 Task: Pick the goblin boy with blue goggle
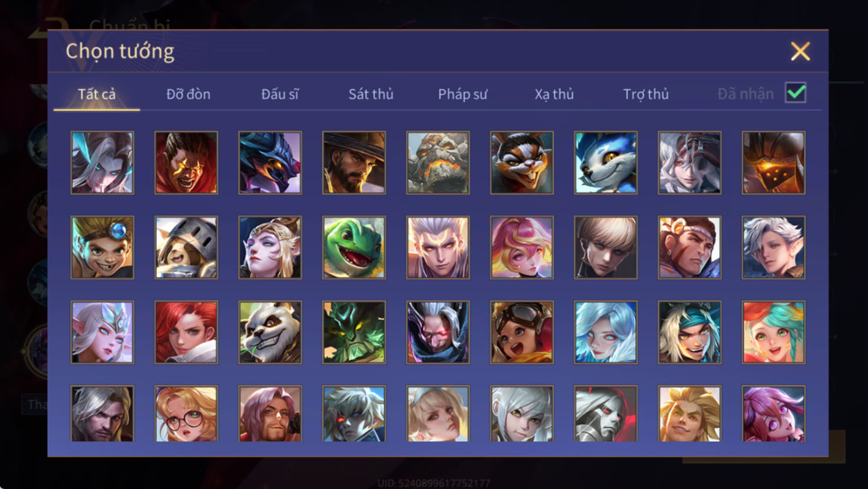point(102,247)
